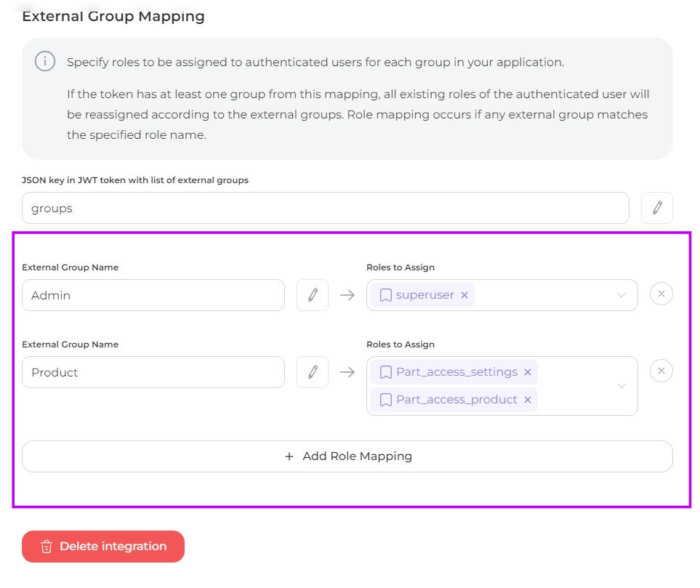Select the Part_access_settings role chip

click(x=456, y=372)
